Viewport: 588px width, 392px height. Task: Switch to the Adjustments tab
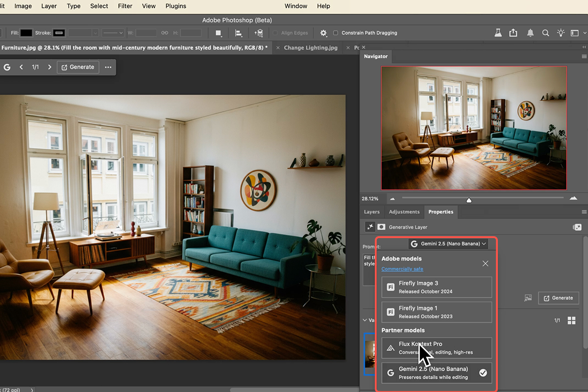pyautogui.click(x=404, y=212)
